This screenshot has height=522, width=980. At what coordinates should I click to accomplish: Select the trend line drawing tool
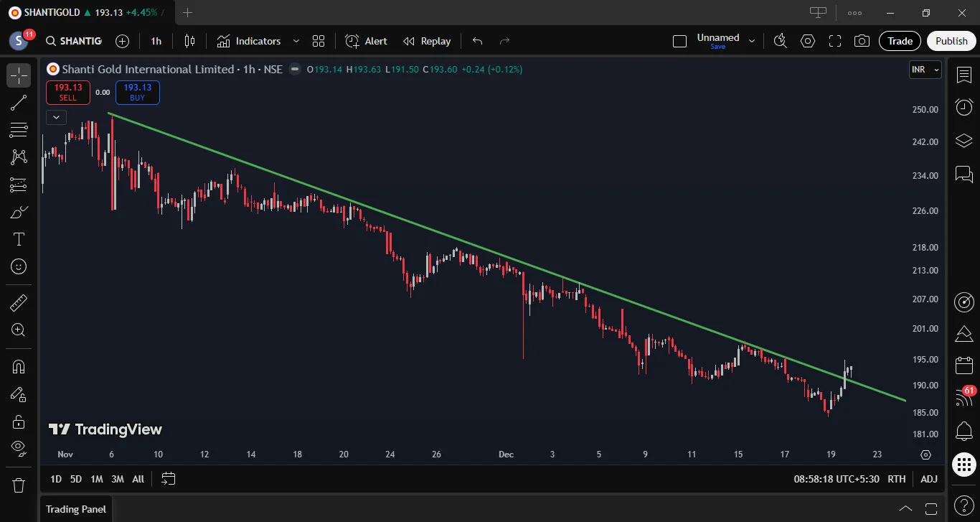[19, 103]
